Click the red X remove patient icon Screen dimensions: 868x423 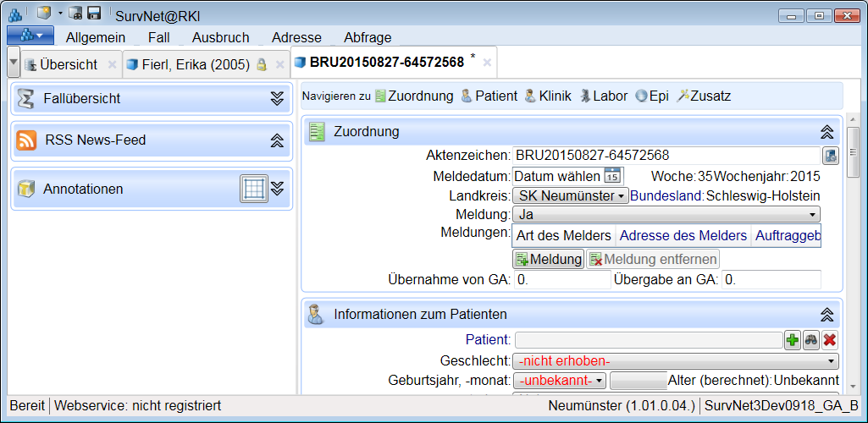(830, 340)
